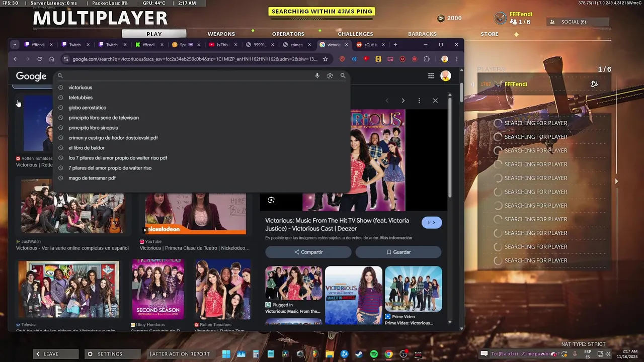Viewport: 644px width, 362px height.
Task: Reload the Google search page
Action: pos(39,59)
